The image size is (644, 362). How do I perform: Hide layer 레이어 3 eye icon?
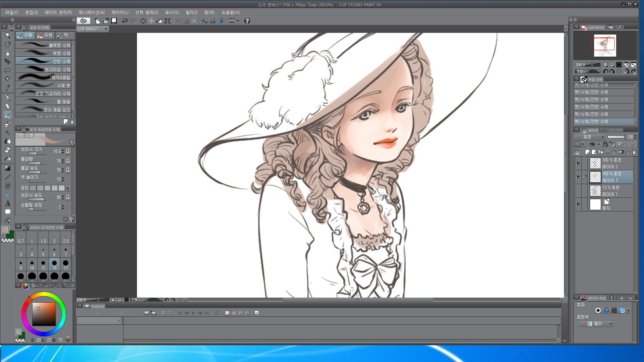(x=578, y=177)
